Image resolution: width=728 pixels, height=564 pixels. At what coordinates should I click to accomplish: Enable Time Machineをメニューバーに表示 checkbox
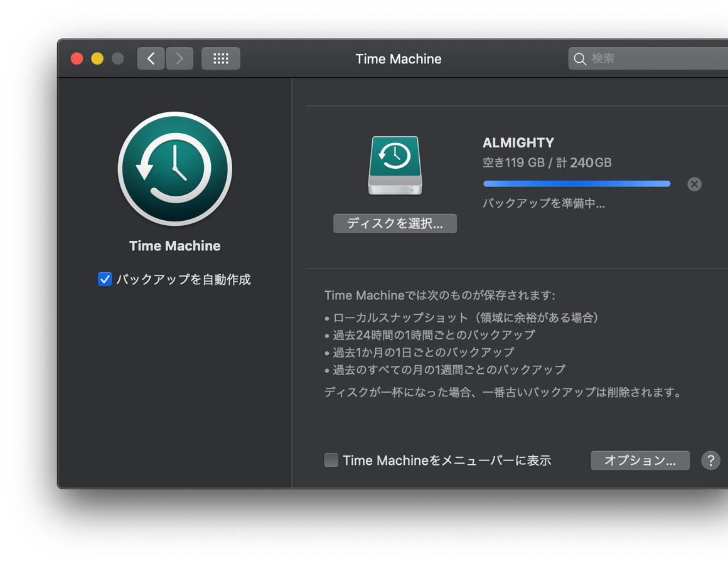(331, 460)
